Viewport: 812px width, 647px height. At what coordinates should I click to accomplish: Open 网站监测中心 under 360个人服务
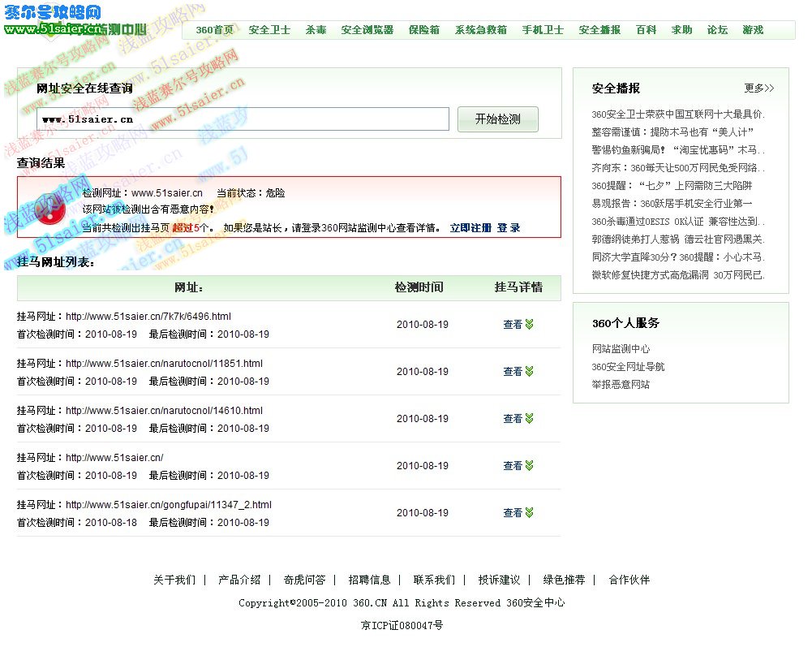tap(621, 349)
